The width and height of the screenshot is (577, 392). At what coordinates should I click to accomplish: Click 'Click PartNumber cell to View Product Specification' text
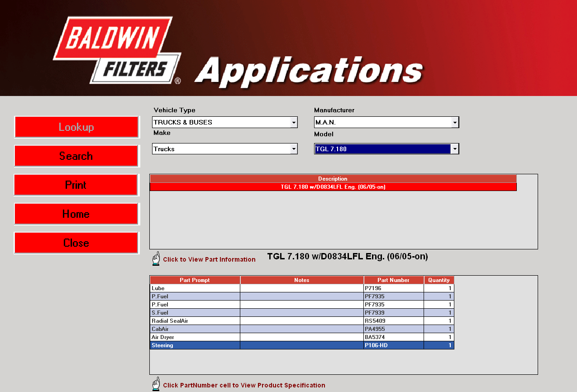244,385
